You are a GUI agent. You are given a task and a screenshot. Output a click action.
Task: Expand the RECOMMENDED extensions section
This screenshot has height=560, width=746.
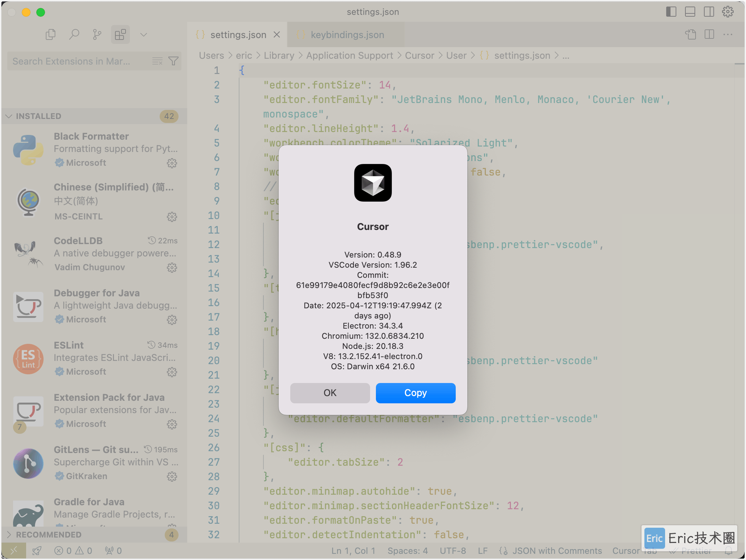point(94,535)
